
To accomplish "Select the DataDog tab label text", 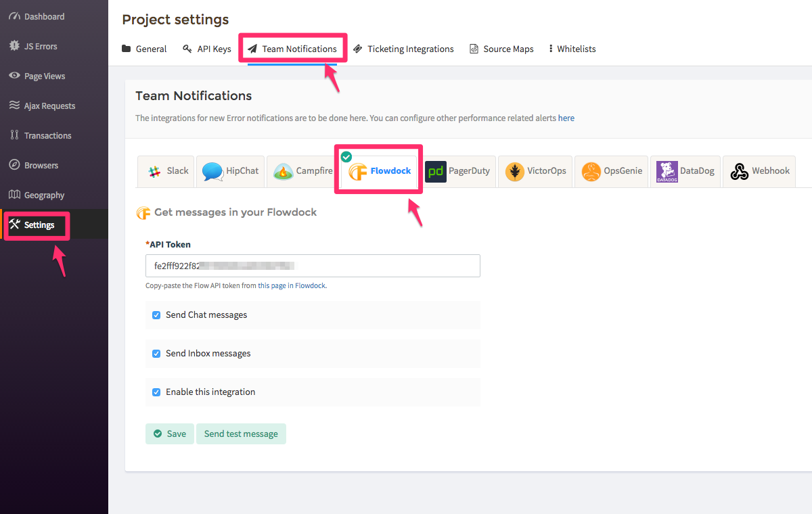I will coord(697,171).
